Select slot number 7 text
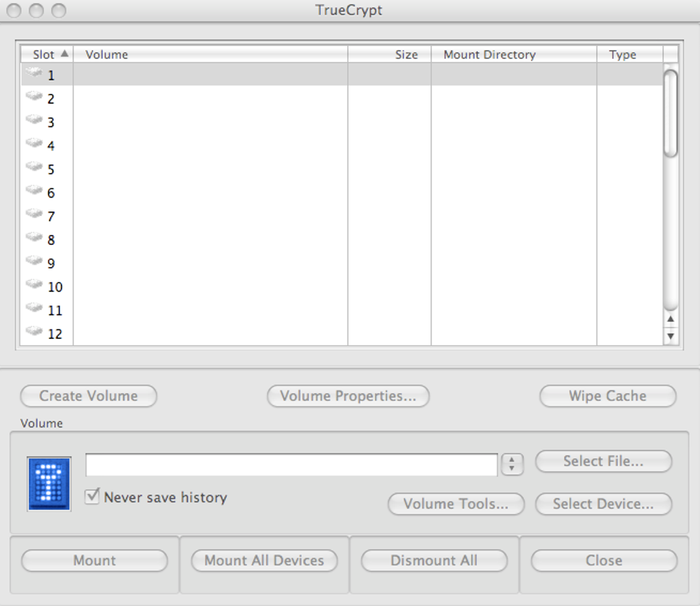700x606 pixels. click(x=51, y=216)
